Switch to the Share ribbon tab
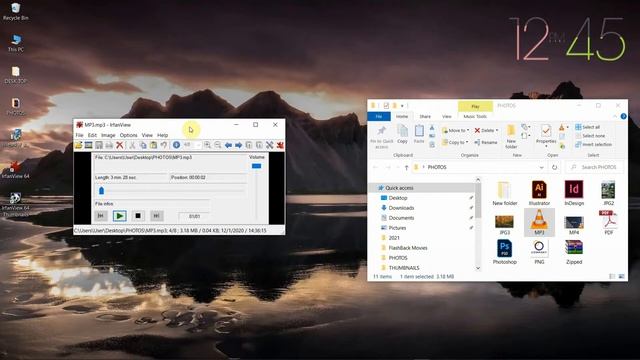This screenshot has width=640, height=360. [425, 116]
